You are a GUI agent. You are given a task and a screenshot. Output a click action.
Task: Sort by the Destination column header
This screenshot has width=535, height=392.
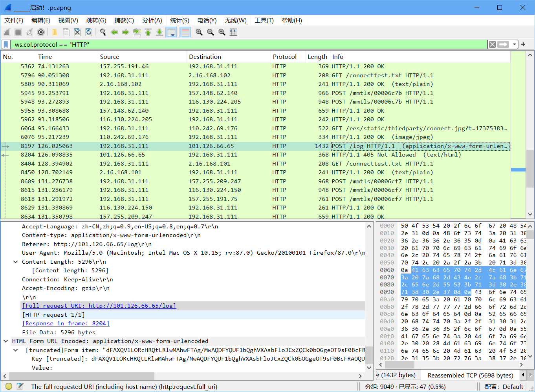(x=229, y=57)
